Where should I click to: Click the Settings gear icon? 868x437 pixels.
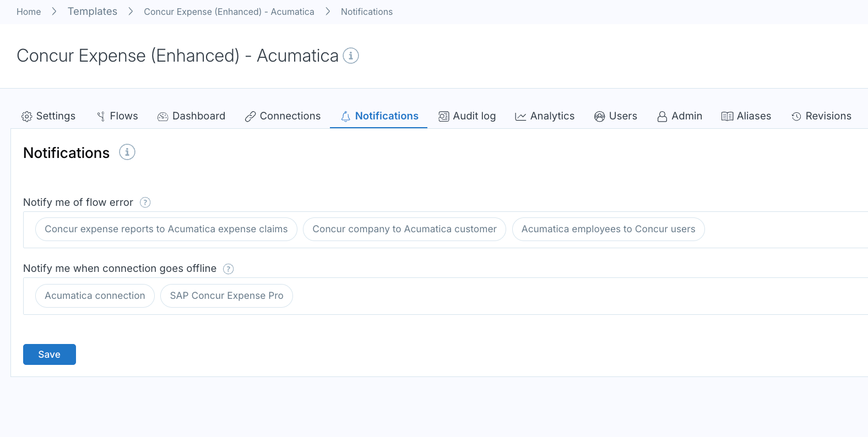27,117
